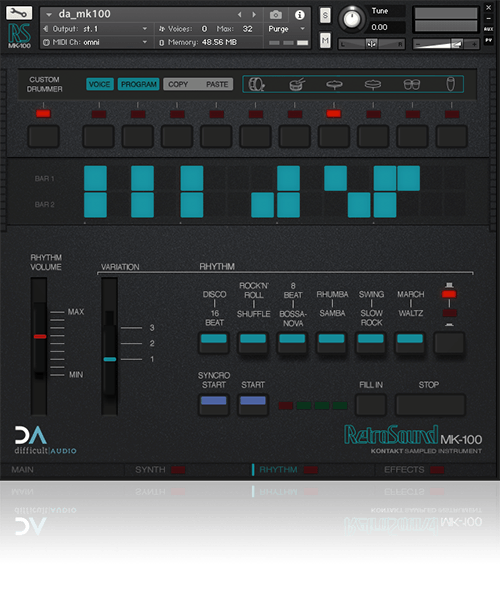This screenshot has width=500, height=589.
Task: Toggle the VOICE mode button
Action: click(x=100, y=84)
